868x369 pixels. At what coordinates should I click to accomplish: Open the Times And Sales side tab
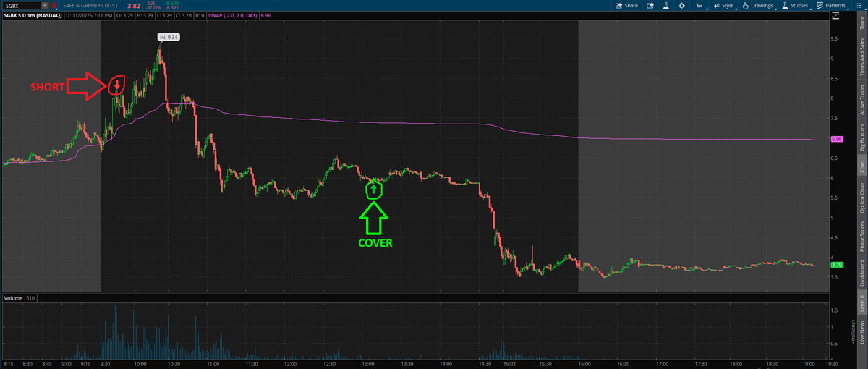(x=861, y=57)
